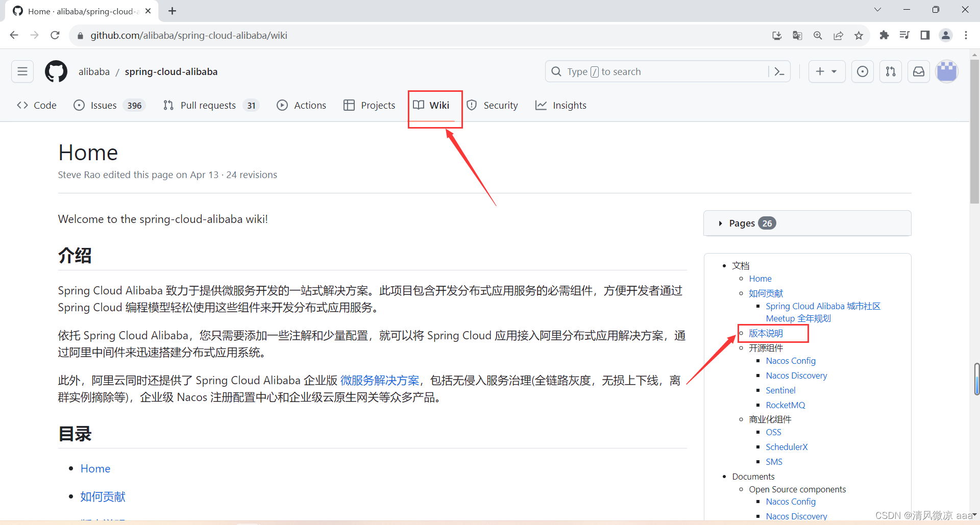Bookmark this page with the star icon
980x525 pixels.
pos(859,35)
